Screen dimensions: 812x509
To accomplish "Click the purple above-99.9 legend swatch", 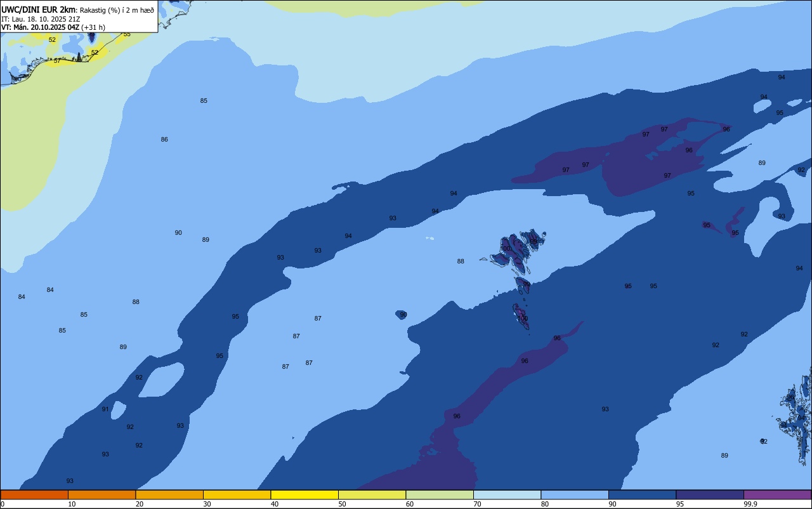I will click(x=777, y=494).
